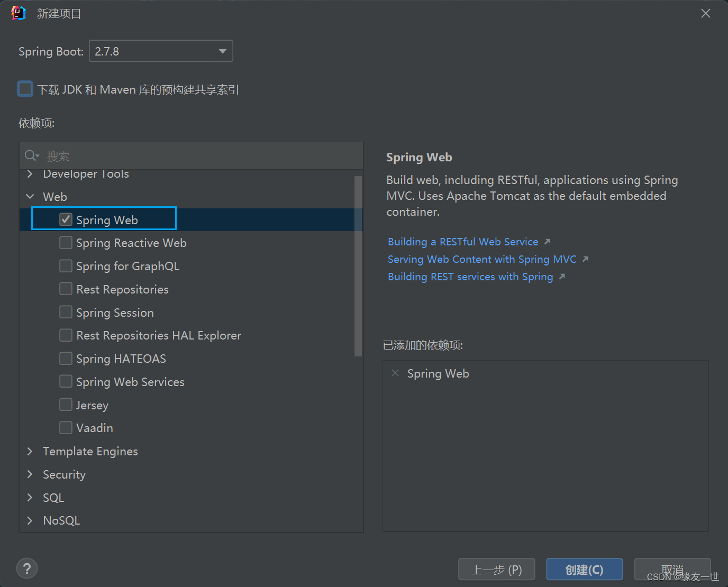Open Serving Web Content with Spring MVC link

pyautogui.click(x=482, y=259)
